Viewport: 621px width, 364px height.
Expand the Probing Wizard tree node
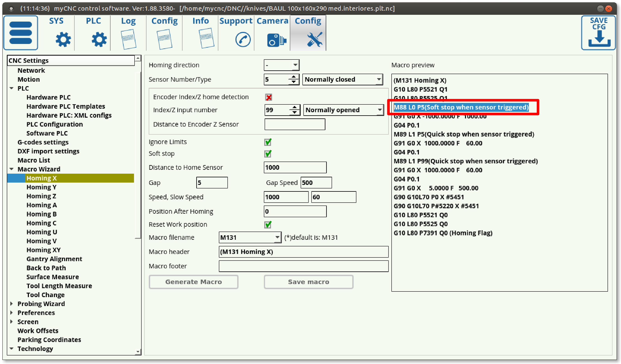[x=11, y=304]
